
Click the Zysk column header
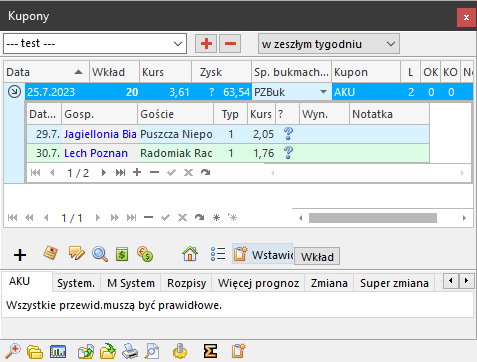point(221,72)
